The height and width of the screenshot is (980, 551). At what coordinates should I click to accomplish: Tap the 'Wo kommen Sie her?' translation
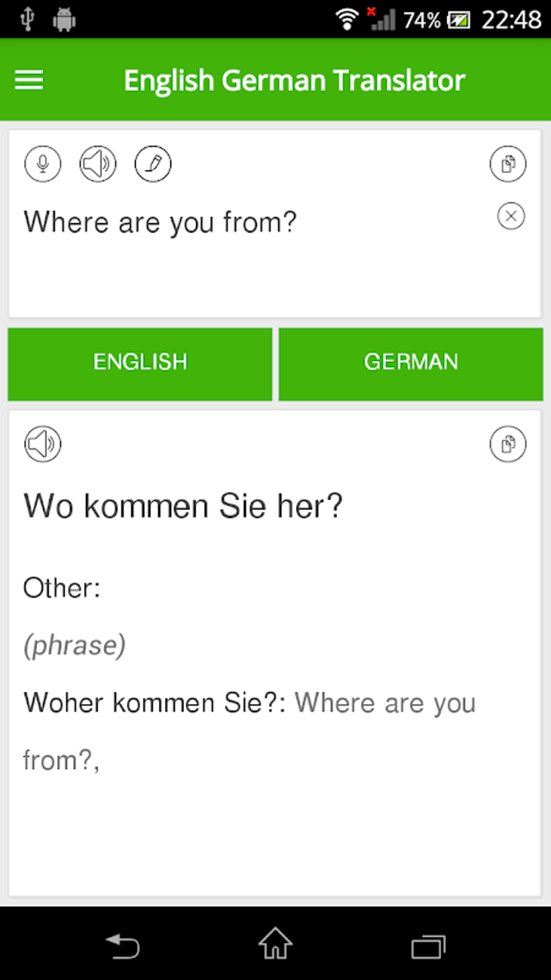183,506
